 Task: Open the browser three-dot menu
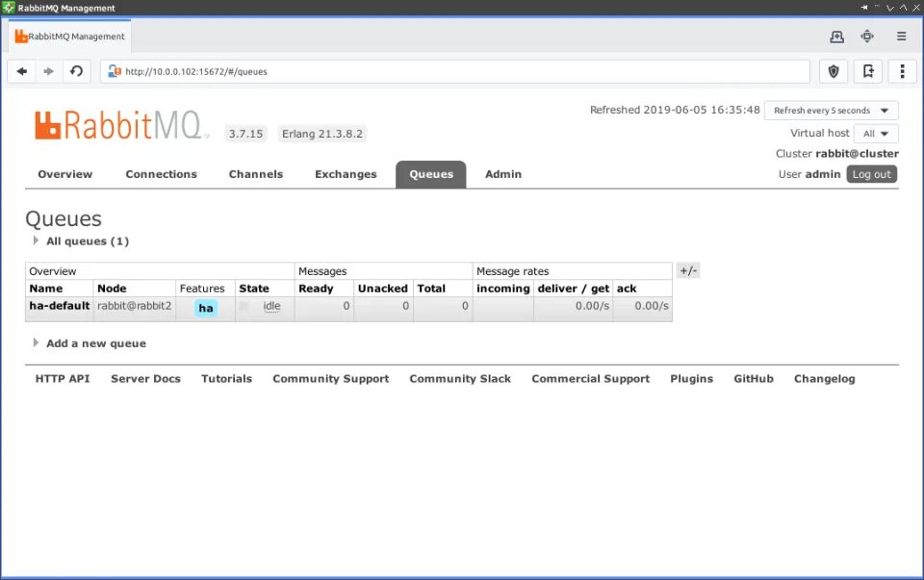tap(902, 71)
